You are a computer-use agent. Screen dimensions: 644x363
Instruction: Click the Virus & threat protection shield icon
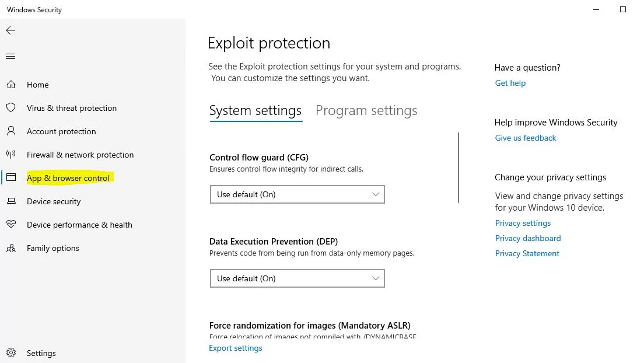coord(11,108)
